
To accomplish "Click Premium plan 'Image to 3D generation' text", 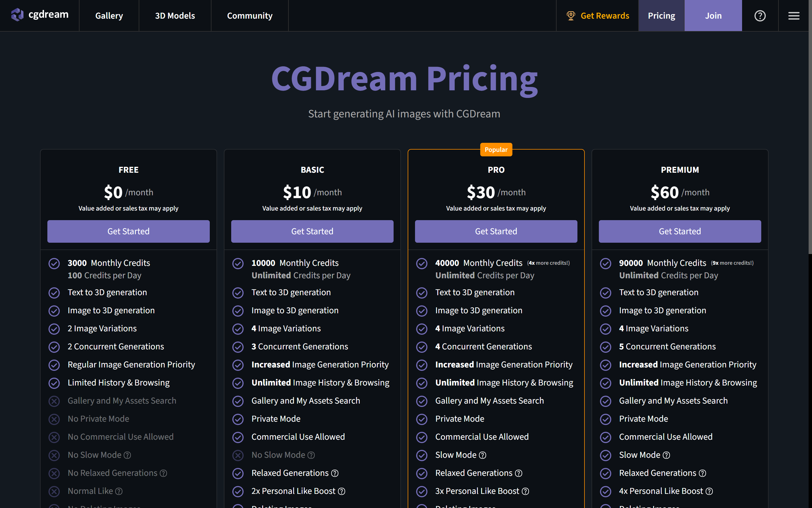I will coord(662,310).
